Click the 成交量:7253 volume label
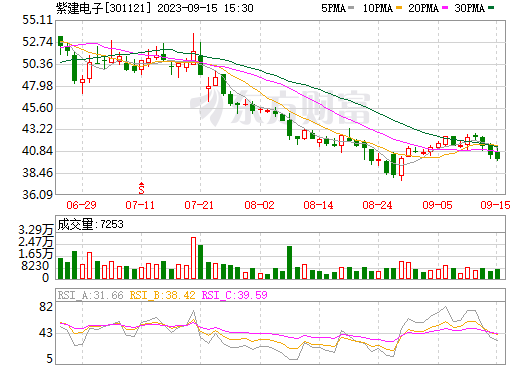This screenshot has height=365, width=520. point(90,224)
